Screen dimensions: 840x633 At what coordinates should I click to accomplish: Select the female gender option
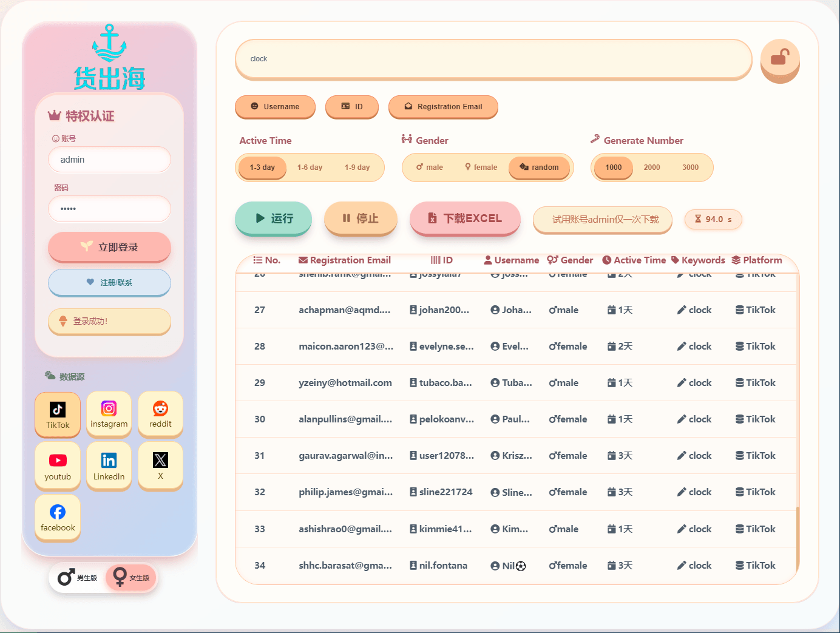click(x=481, y=168)
